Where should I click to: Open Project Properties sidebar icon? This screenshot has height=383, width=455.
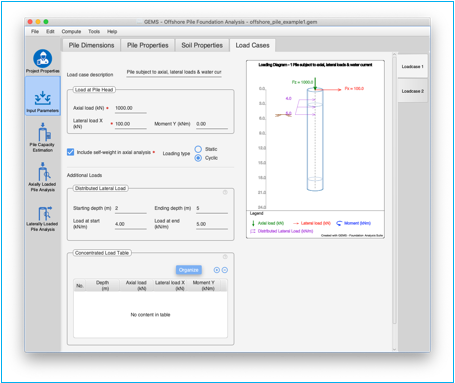pos(42,61)
